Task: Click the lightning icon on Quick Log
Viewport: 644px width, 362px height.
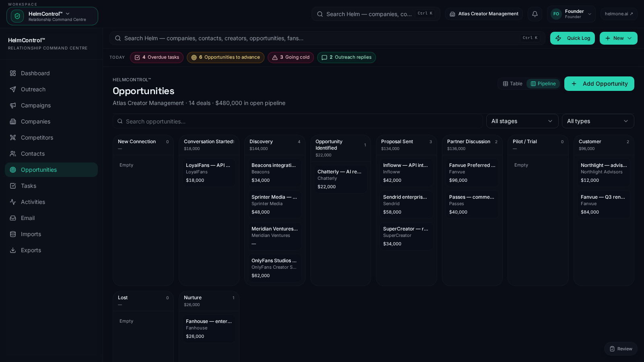Action: coord(558,38)
